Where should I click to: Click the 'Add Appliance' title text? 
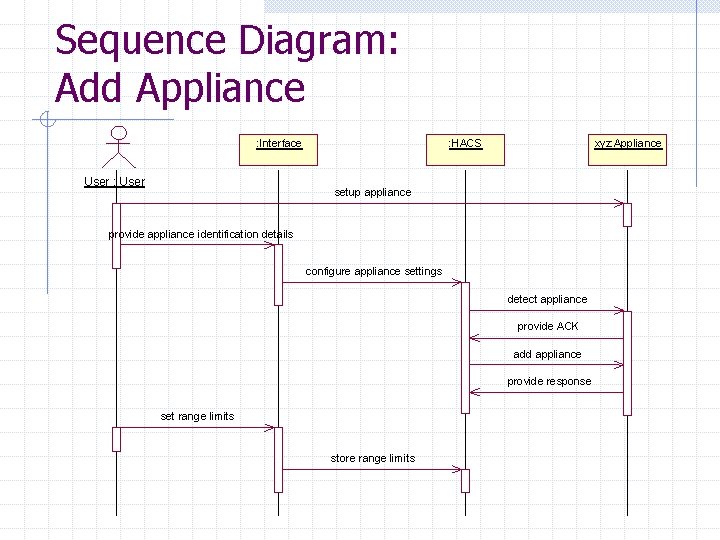pos(180,88)
